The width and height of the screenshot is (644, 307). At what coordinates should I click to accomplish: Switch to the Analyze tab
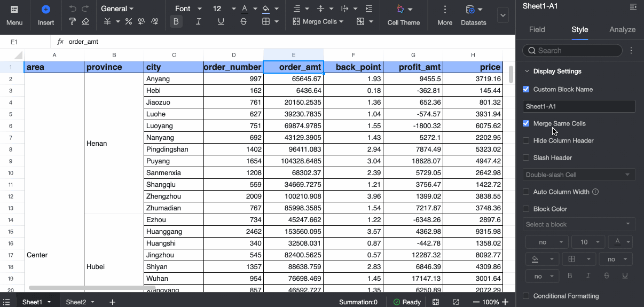point(622,29)
